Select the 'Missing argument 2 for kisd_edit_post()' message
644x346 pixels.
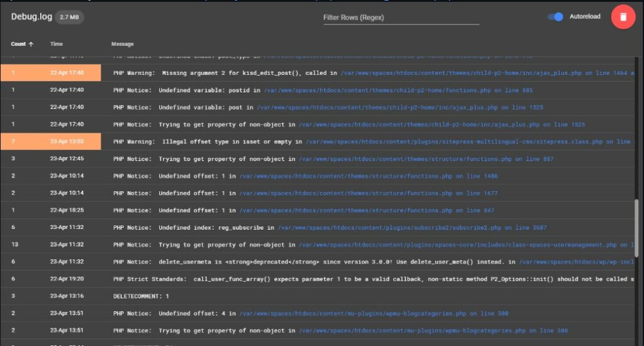point(225,73)
